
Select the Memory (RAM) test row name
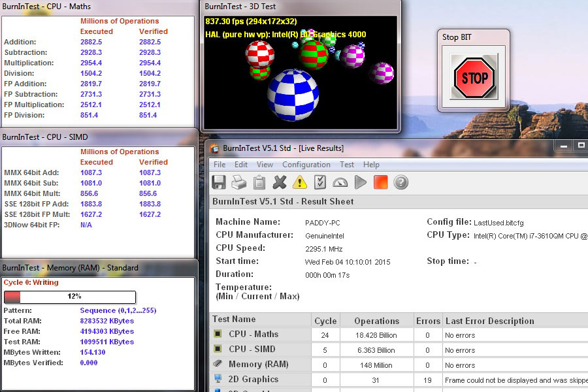258,365
